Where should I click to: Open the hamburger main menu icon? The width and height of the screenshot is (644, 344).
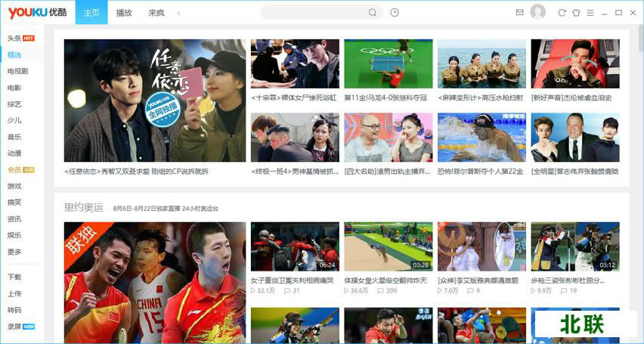590,13
